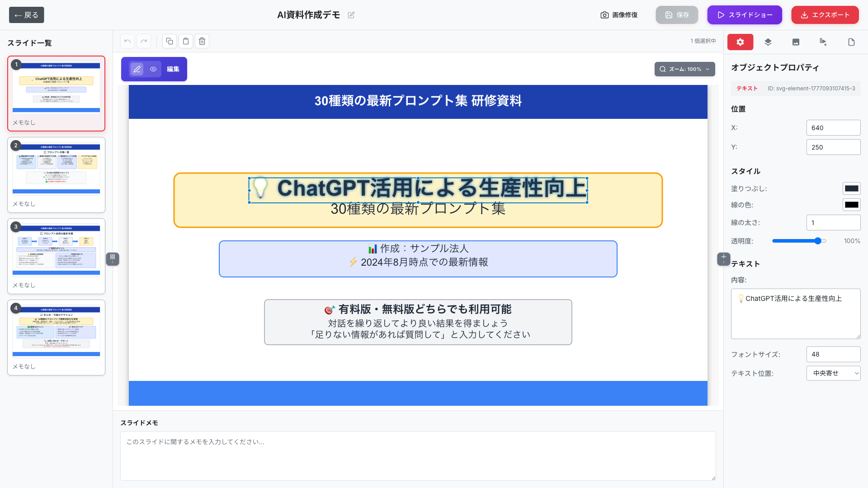The image size is (868, 488).
Task: Switch to eye preview mode
Action: tap(153, 69)
